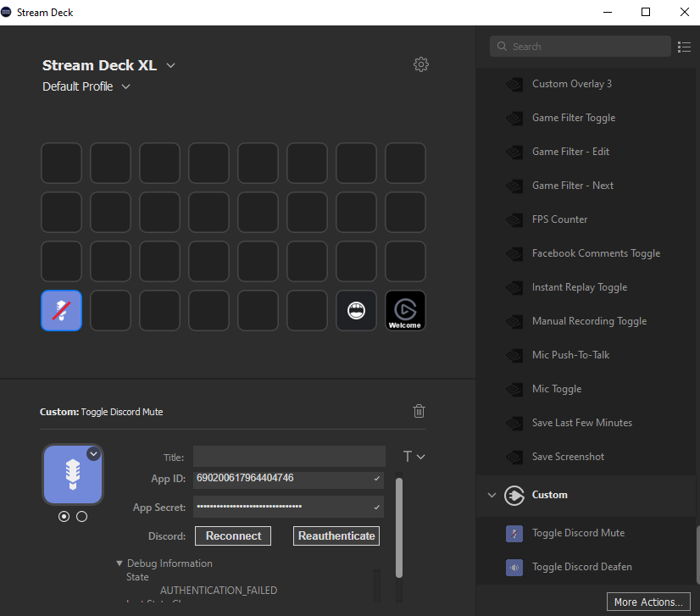Delete action with trash can icon
This screenshot has width=700, height=616.
(x=419, y=411)
